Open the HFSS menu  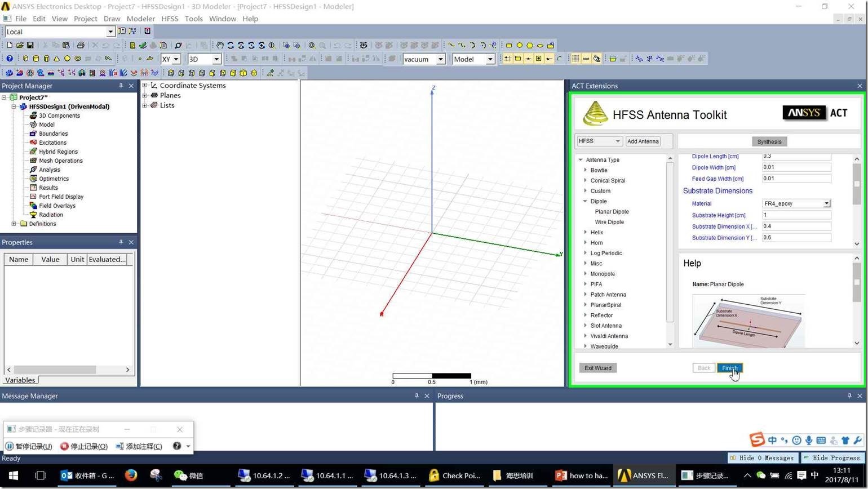pos(170,19)
